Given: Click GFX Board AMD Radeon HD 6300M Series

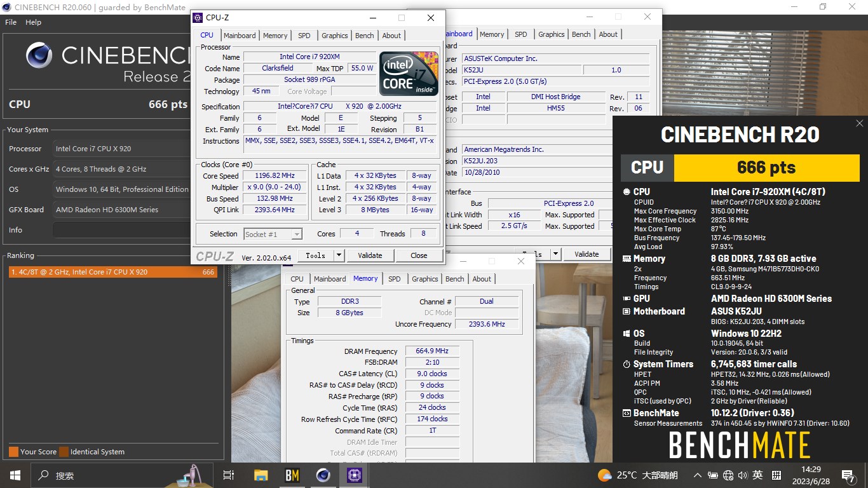Looking at the screenshot, I should pyautogui.click(x=121, y=210).
